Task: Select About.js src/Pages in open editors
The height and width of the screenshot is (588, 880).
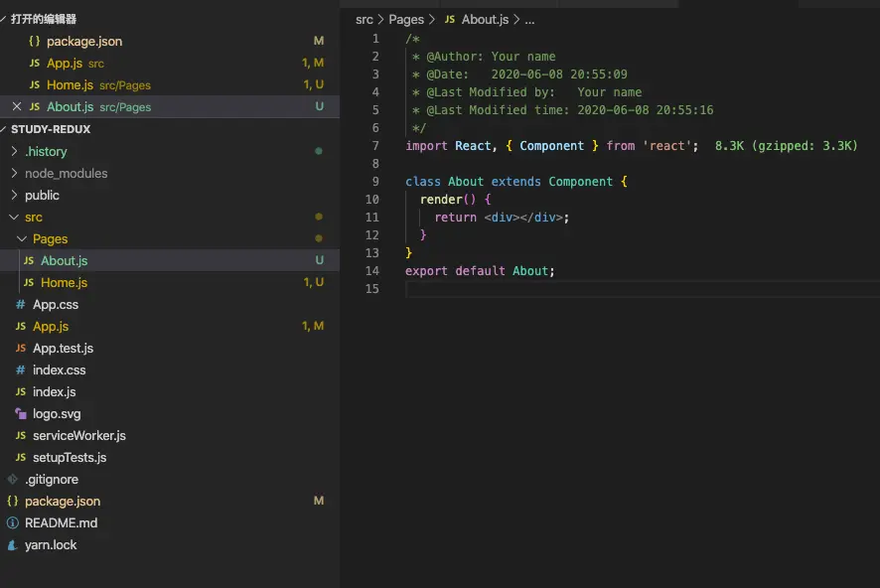Action: (x=170, y=106)
